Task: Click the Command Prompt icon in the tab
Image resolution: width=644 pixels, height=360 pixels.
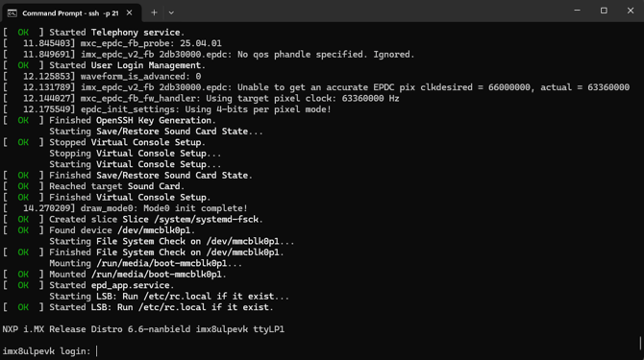Action: [x=12, y=13]
